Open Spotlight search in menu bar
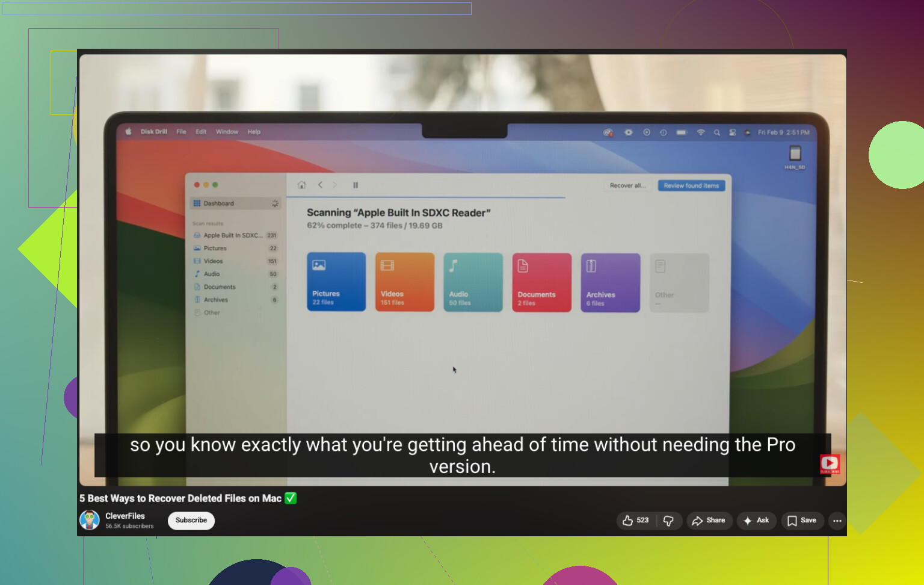Image resolution: width=924 pixels, height=585 pixels. 717,132
